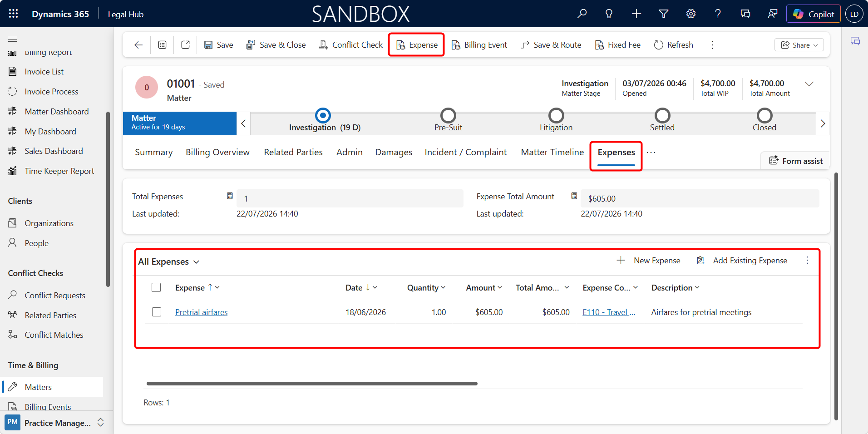Screen dimensions: 868x434
Task: Click the expenses grid horizontal scrollbar
Action: point(312,384)
